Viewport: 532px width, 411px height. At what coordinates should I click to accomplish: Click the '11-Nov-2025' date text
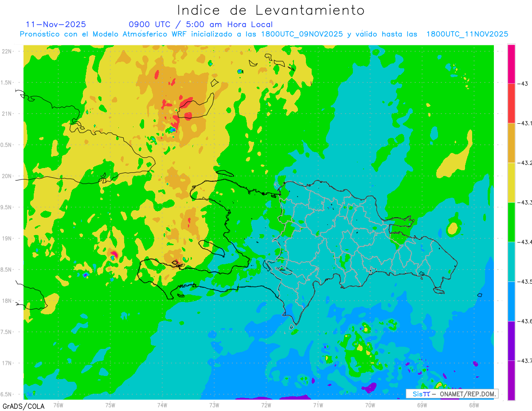56,24
